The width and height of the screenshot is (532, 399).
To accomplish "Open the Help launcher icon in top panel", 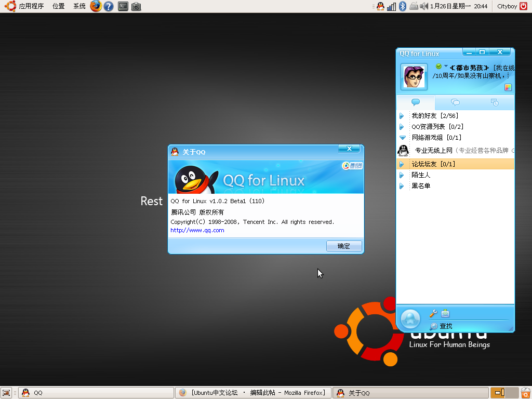I will point(109,6).
